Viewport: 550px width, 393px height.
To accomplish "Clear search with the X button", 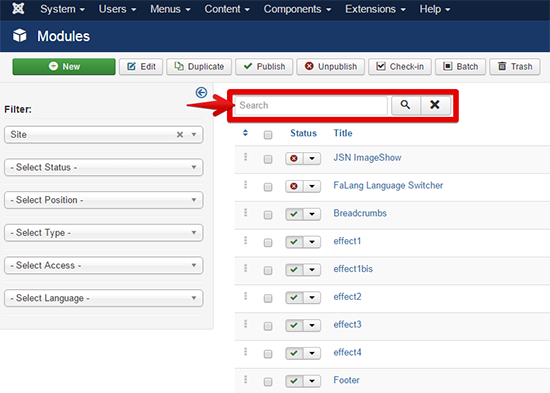I will [435, 105].
